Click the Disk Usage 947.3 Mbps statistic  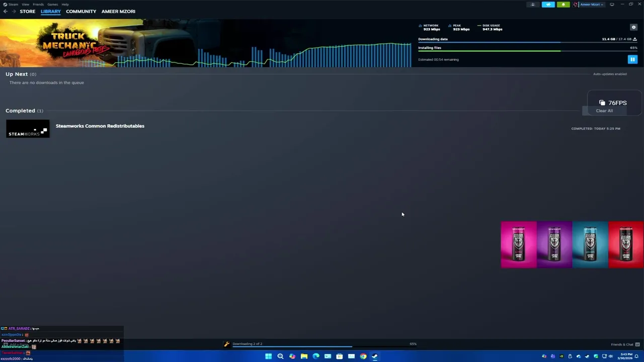[x=490, y=27]
